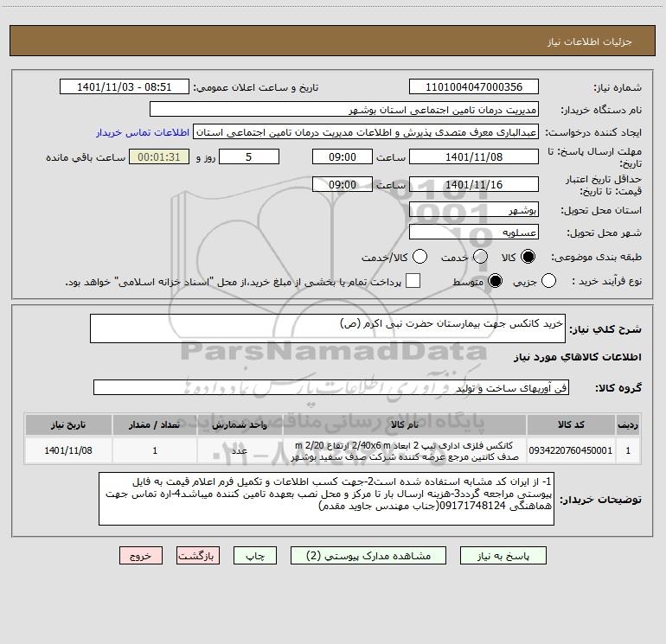Click the remaining time 00:01:31 field
666x644 pixels.
[x=159, y=156]
